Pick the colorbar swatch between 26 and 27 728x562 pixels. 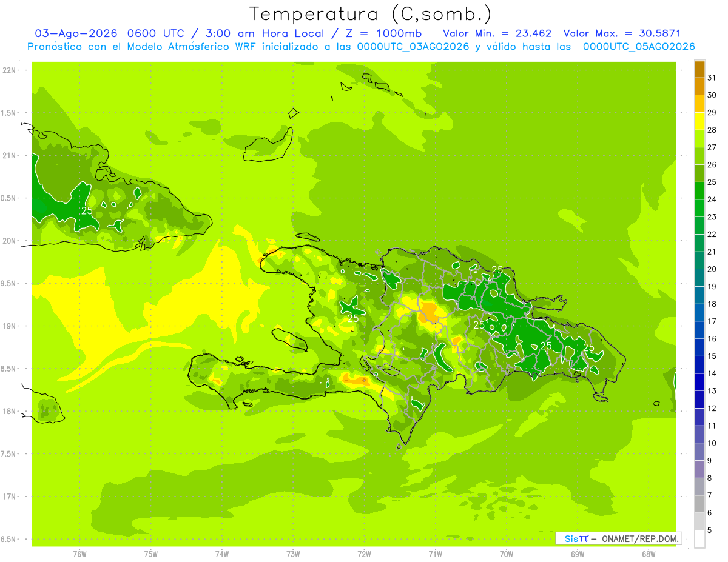(699, 156)
